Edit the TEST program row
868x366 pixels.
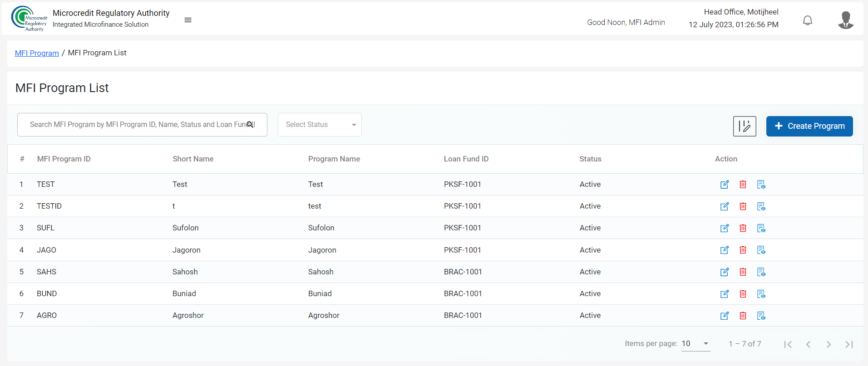coord(725,185)
